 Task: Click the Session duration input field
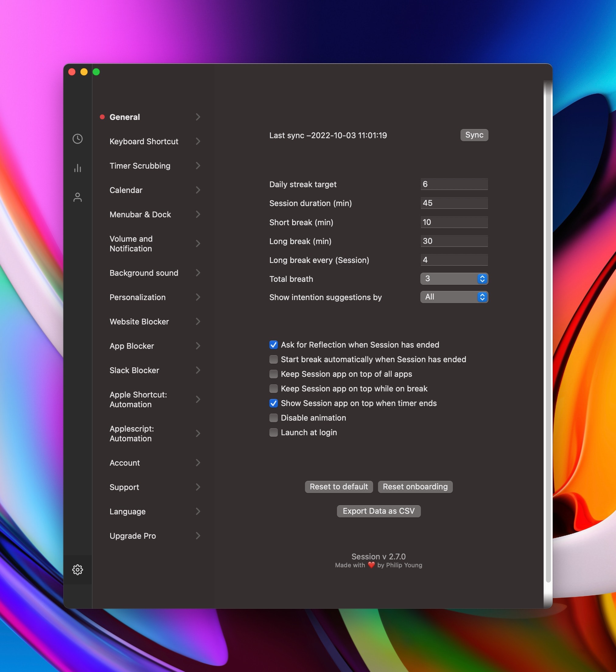click(x=454, y=203)
